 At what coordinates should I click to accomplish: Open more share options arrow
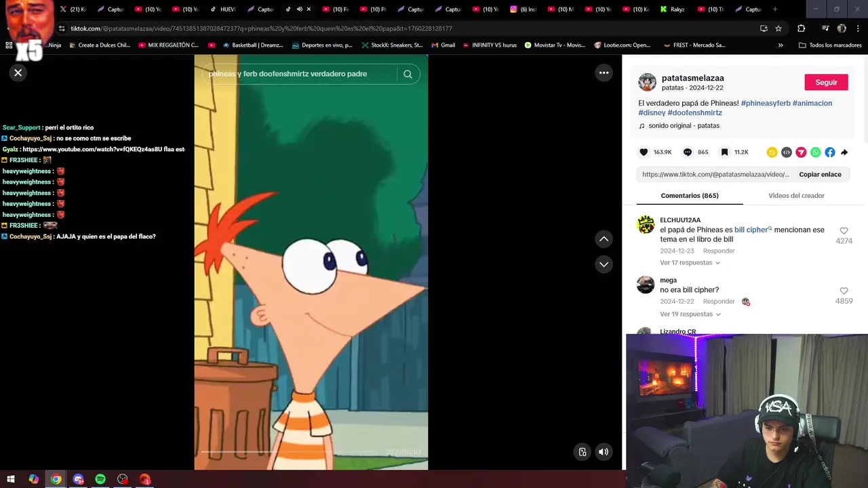(x=844, y=152)
